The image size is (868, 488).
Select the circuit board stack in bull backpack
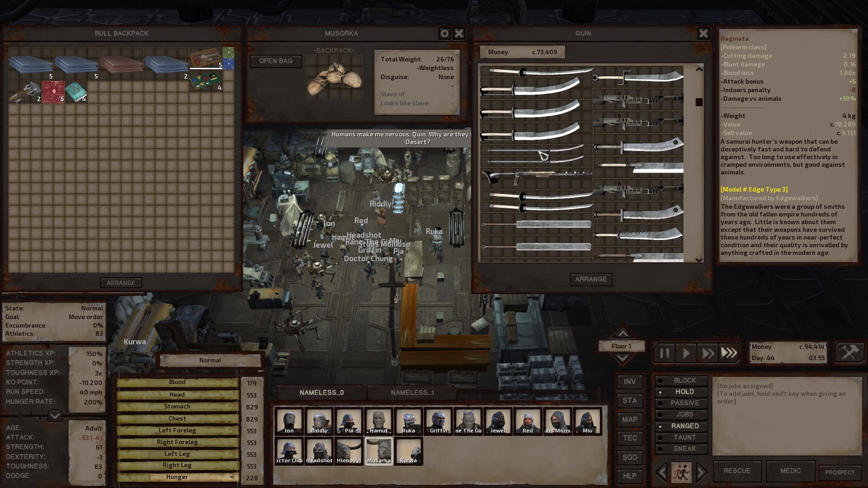[x=206, y=81]
